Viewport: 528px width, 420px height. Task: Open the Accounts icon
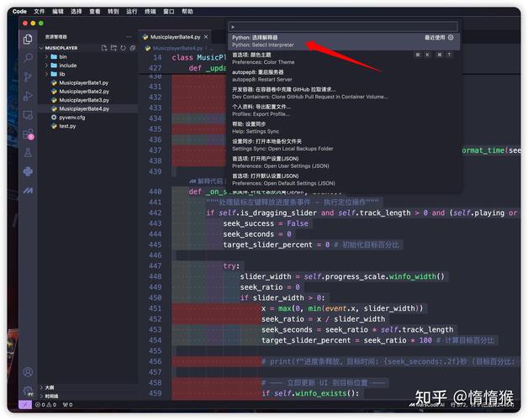28,372
